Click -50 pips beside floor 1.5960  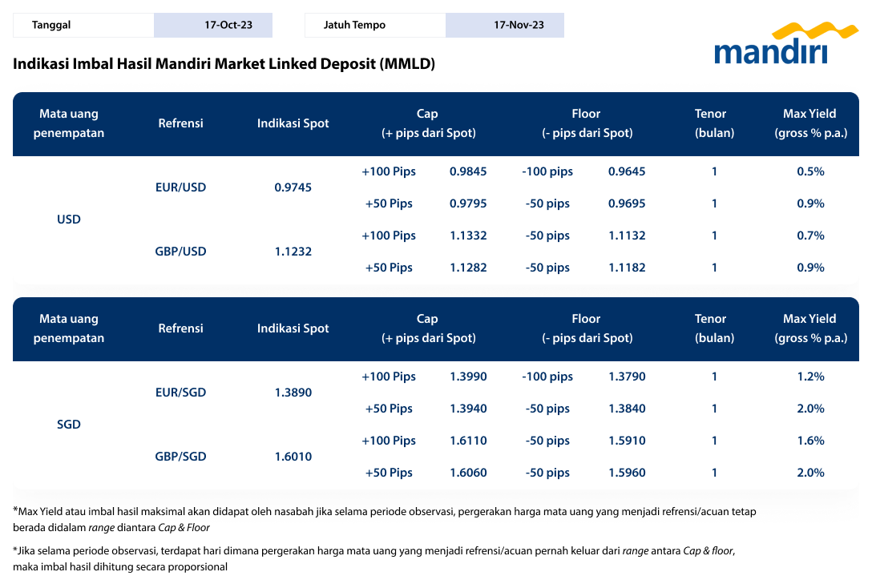point(547,473)
